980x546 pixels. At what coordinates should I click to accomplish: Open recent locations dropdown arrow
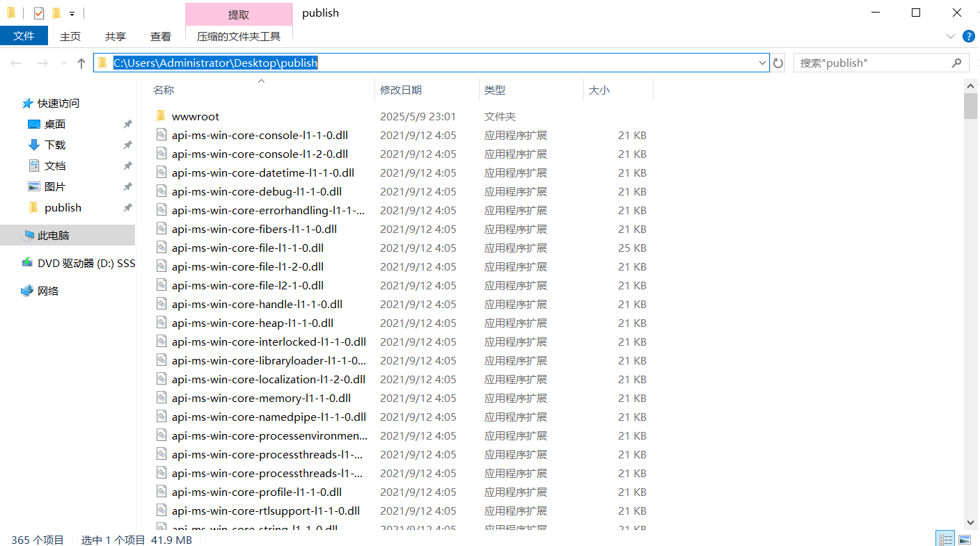coord(63,63)
